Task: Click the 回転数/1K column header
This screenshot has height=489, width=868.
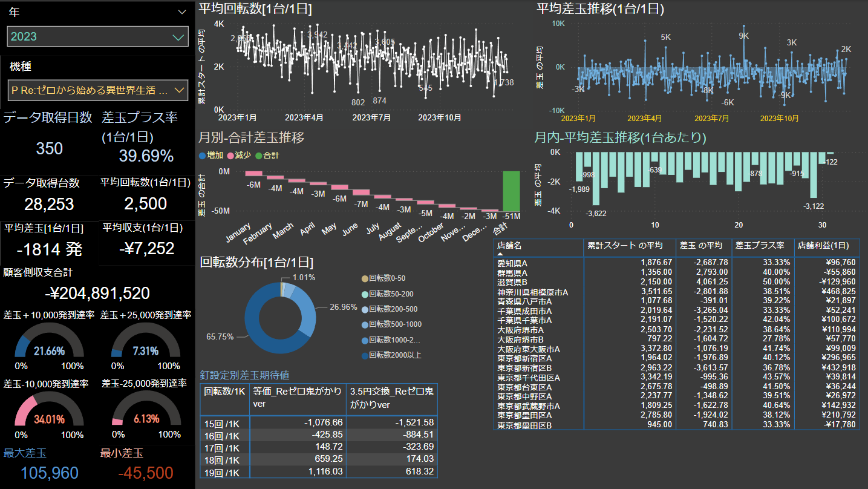Action: 224,391
